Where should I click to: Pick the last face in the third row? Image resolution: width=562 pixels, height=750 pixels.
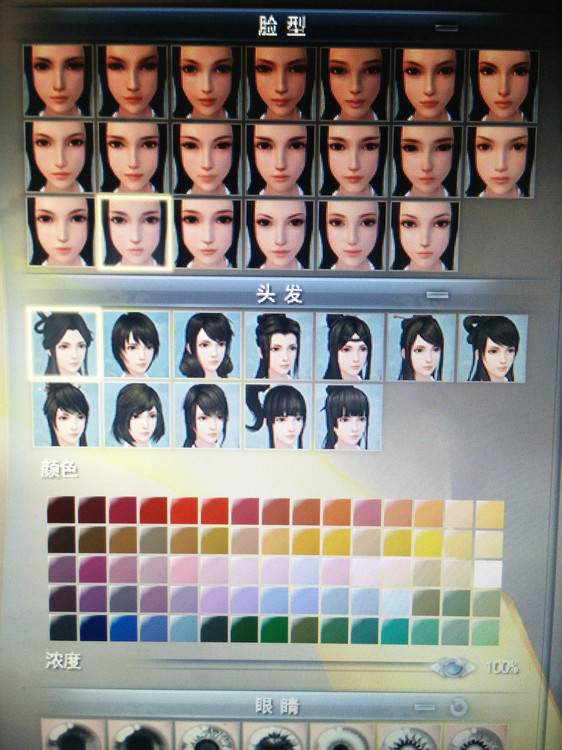[x=424, y=236]
